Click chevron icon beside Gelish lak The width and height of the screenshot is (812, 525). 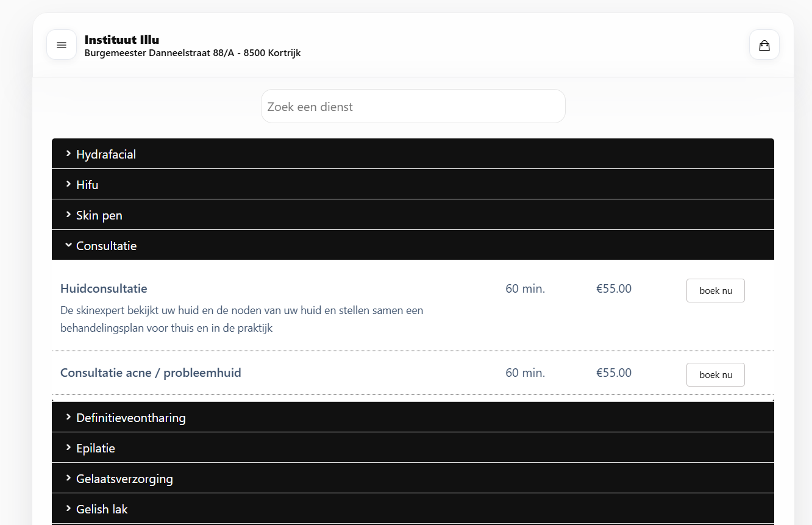[x=68, y=509]
